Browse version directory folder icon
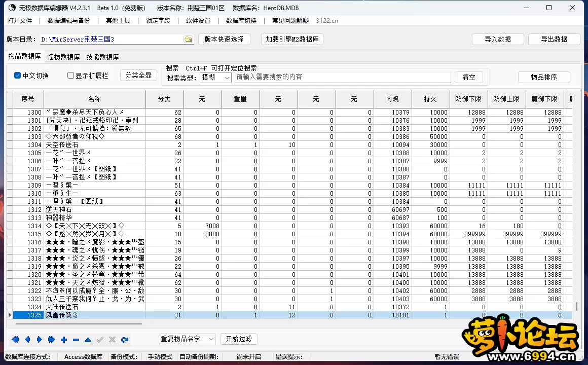The width and height of the screenshot is (588, 365). [x=188, y=40]
